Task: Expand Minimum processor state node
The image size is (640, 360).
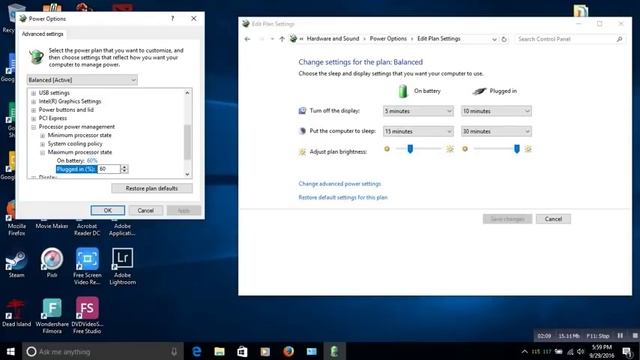Action: tap(42, 136)
